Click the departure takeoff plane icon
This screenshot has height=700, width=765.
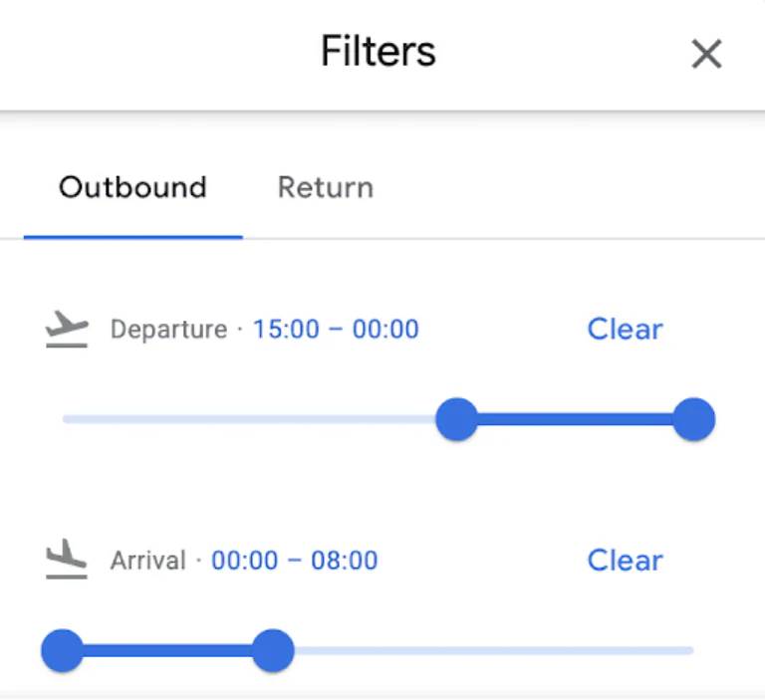point(67,330)
